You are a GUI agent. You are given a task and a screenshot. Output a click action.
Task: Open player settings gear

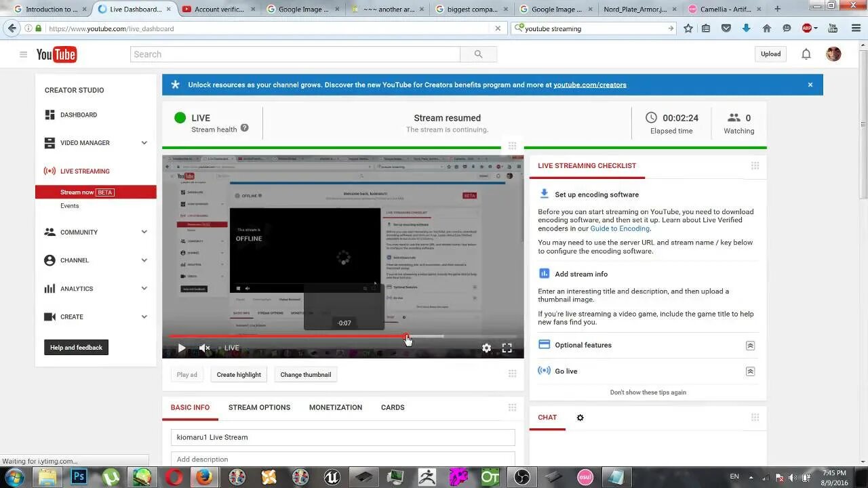(486, 348)
